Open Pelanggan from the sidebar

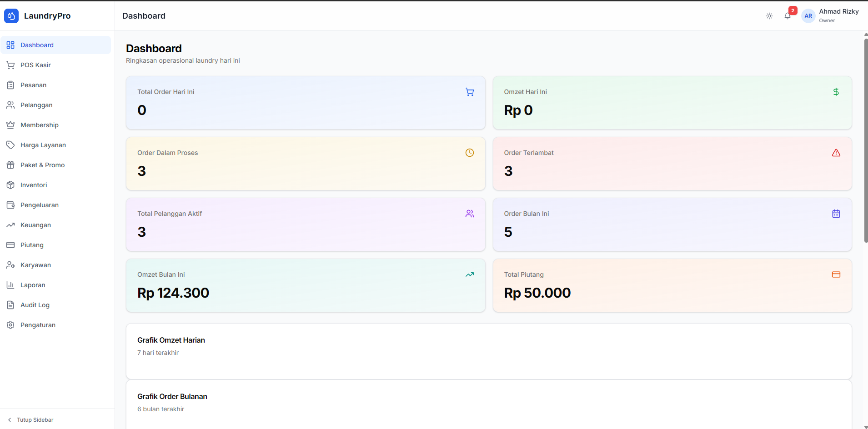36,105
